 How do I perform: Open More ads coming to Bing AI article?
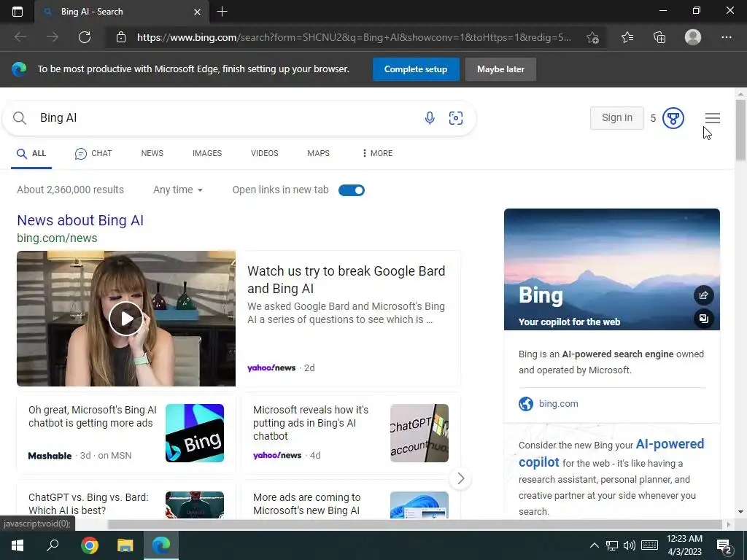307,504
